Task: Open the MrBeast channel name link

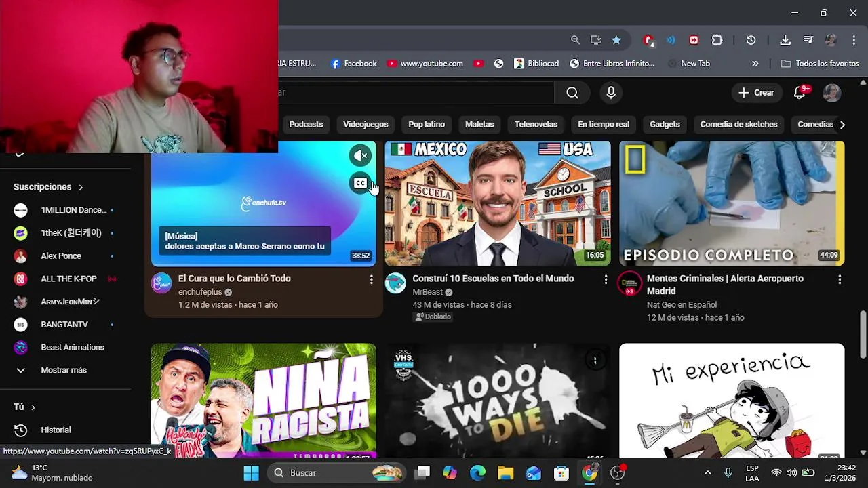Action: pos(427,292)
